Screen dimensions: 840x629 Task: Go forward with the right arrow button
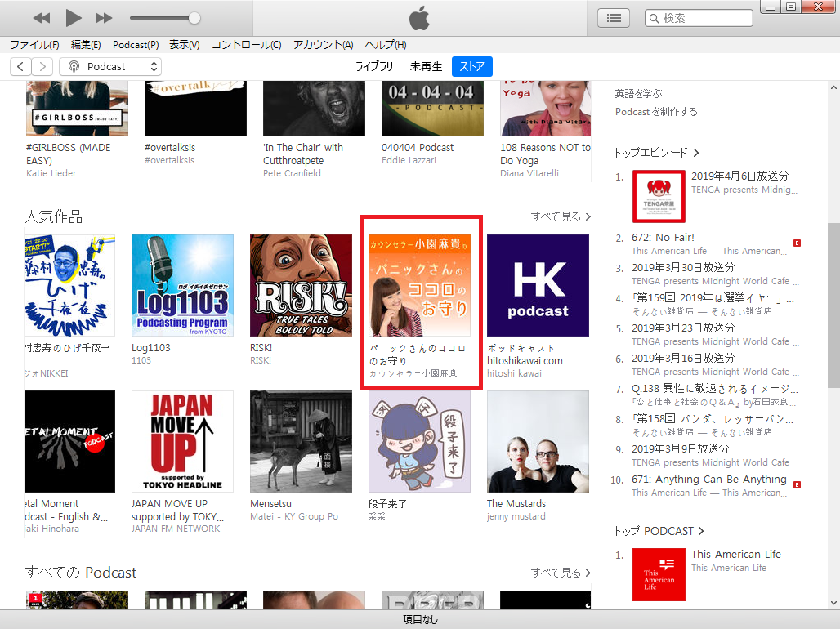42,66
